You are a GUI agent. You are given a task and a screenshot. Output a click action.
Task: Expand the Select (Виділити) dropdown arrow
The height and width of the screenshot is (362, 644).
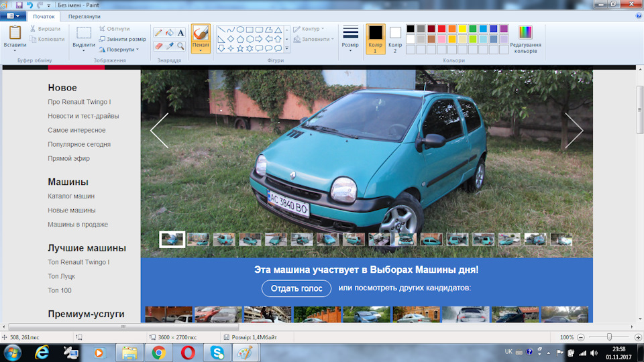[x=84, y=50]
